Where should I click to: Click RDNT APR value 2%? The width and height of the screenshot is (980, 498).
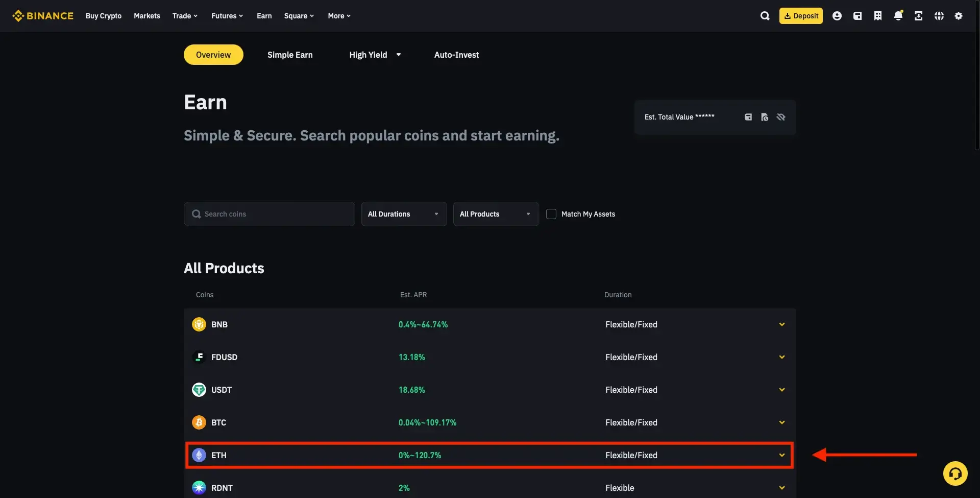point(404,488)
